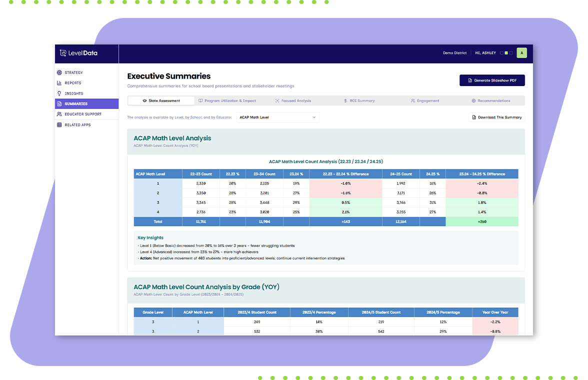The width and height of the screenshot is (588, 380).
Task: Click the LevelData logo
Action: [x=79, y=53]
